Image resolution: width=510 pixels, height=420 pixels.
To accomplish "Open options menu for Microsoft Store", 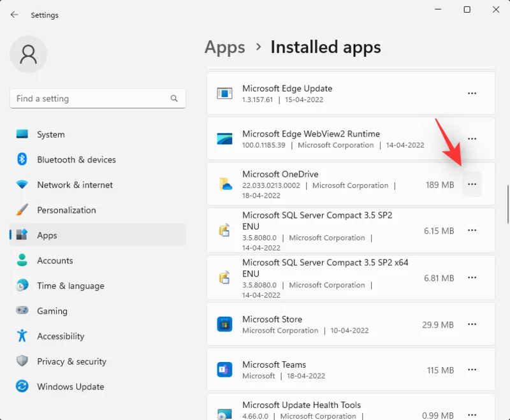I will (472, 324).
